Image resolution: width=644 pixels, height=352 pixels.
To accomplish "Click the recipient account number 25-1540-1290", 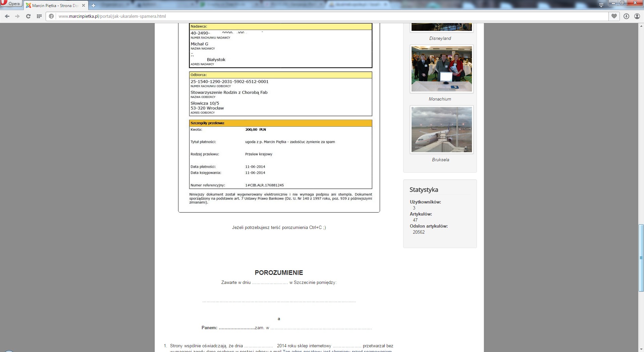I will point(229,81).
